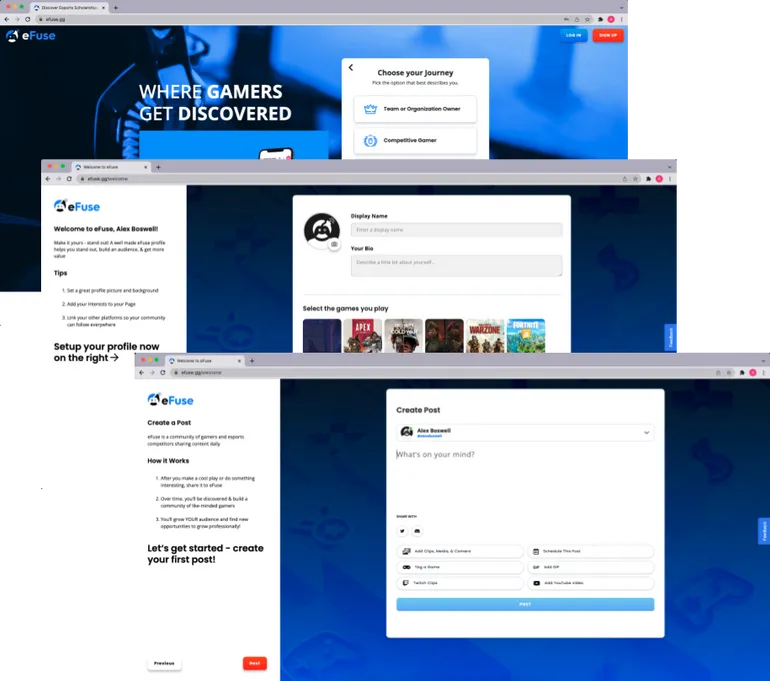Toggle Discord share icon
770x681 pixels.
point(417,531)
